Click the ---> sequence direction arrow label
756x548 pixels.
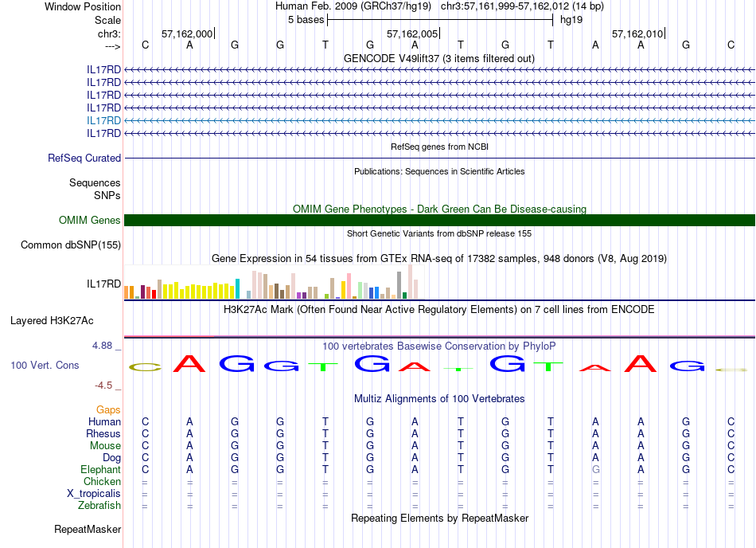coord(113,46)
